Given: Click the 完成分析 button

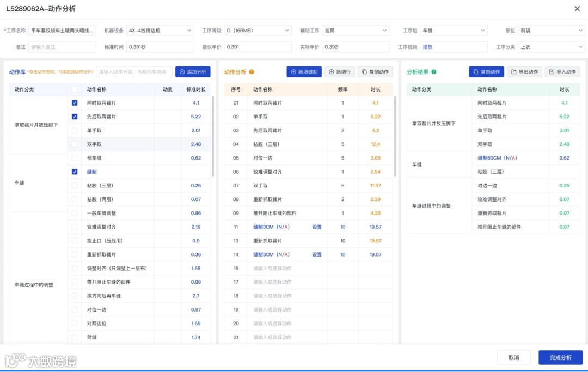Looking at the screenshot, I should coord(561,358).
